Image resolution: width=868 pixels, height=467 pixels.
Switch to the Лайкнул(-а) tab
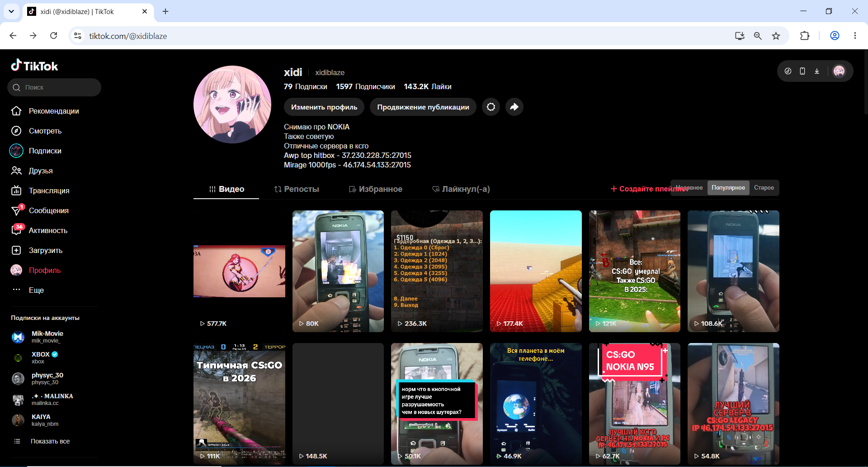click(461, 189)
